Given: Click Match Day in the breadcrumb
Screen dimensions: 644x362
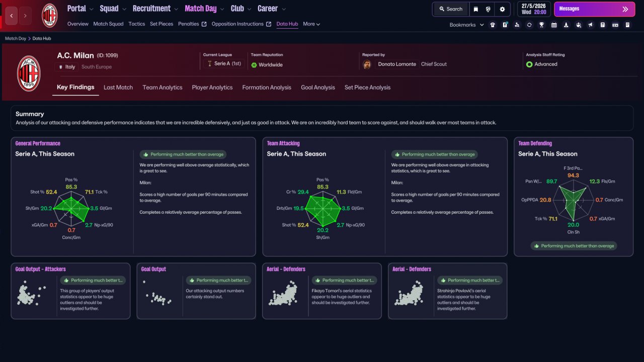Looking at the screenshot, I should tap(15, 38).
